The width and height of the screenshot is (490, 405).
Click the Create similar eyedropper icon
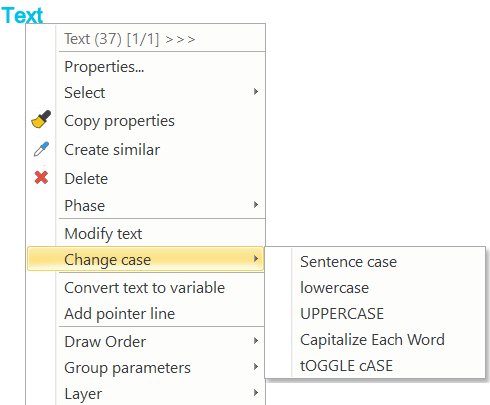(41, 149)
